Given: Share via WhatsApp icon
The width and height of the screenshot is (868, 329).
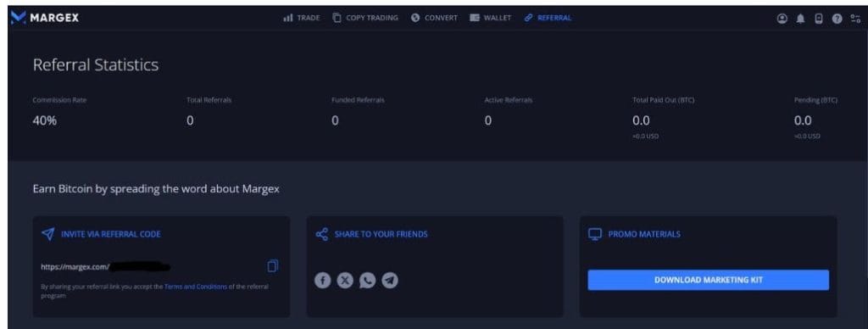Looking at the screenshot, I should [367, 281].
